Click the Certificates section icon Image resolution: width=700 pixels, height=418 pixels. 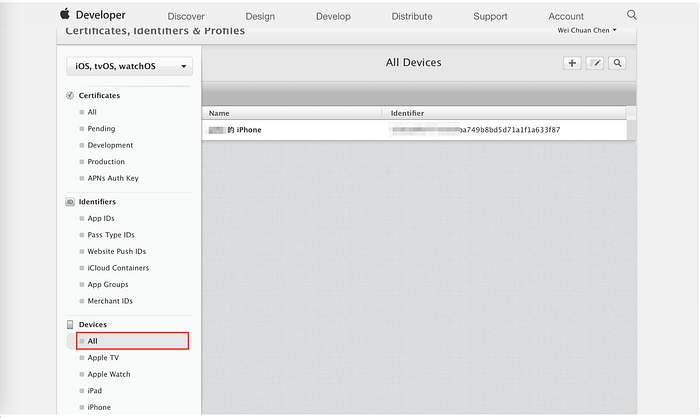[x=70, y=96]
